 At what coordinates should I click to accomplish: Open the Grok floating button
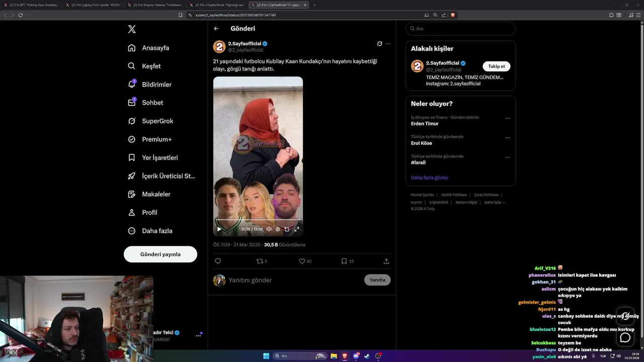[625, 316]
